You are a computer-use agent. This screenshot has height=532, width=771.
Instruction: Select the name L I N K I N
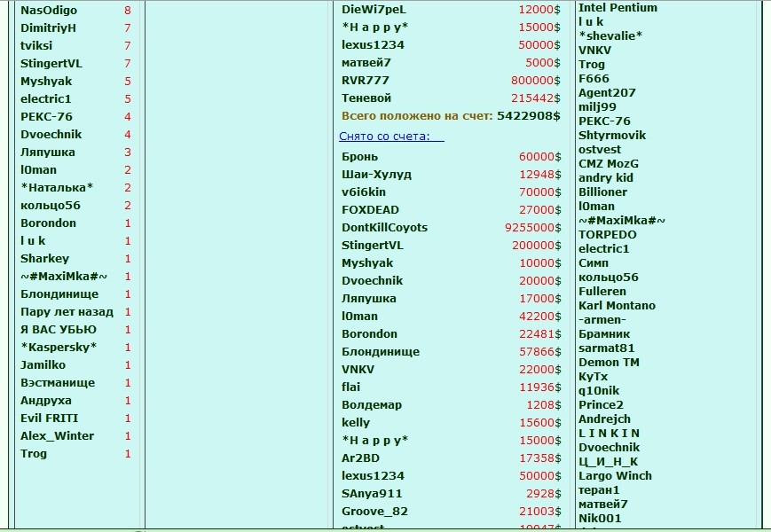point(609,434)
